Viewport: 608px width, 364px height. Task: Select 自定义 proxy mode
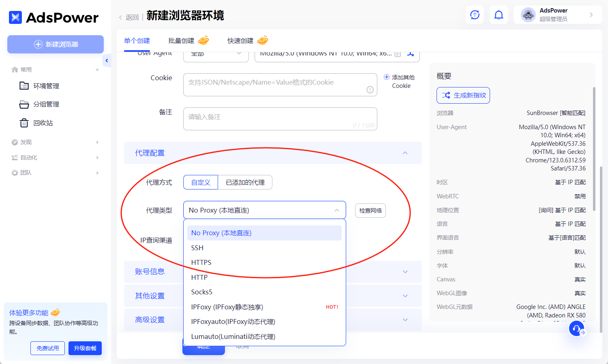[201, 182]
